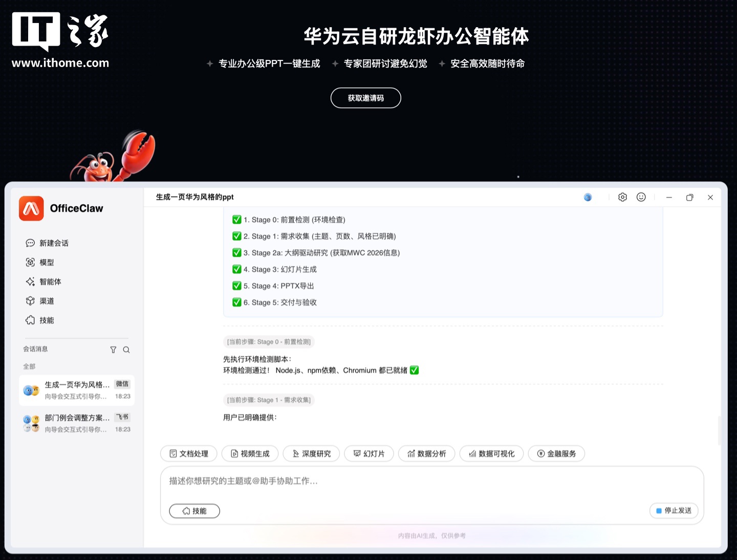Search conversation messages with magnifier icon
Screen dimensions: 737x560
pos(126,350)
